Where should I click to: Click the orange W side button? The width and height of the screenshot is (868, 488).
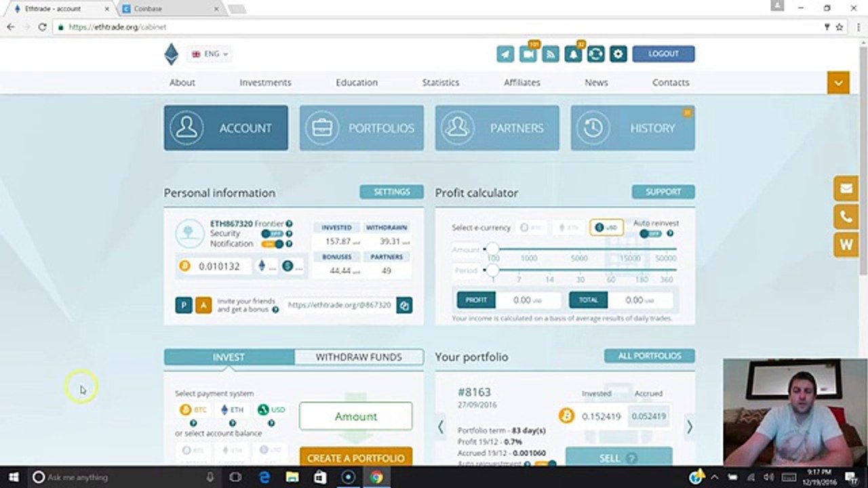click(x=846, y=245)
